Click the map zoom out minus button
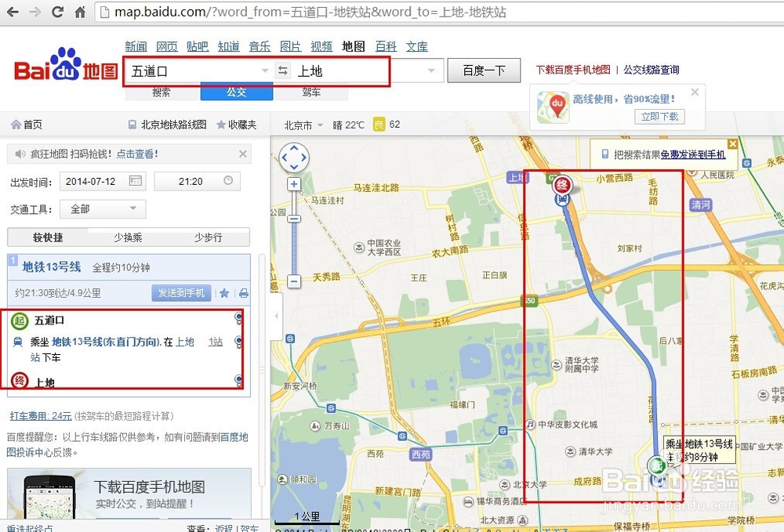Screen dimensions: 784x532 294,281
